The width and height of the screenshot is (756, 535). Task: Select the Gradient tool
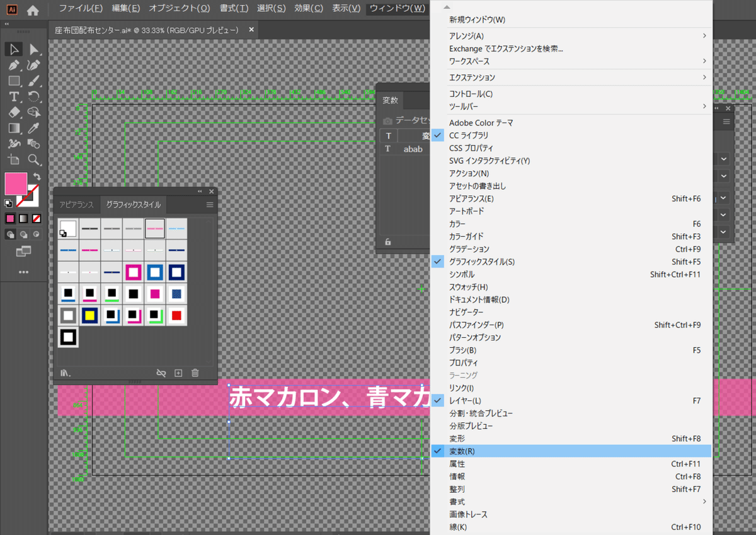(14, 128)
